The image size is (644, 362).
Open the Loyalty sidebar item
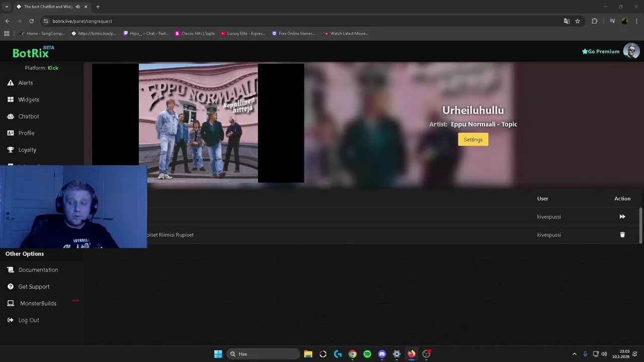[x=27, y=150]
